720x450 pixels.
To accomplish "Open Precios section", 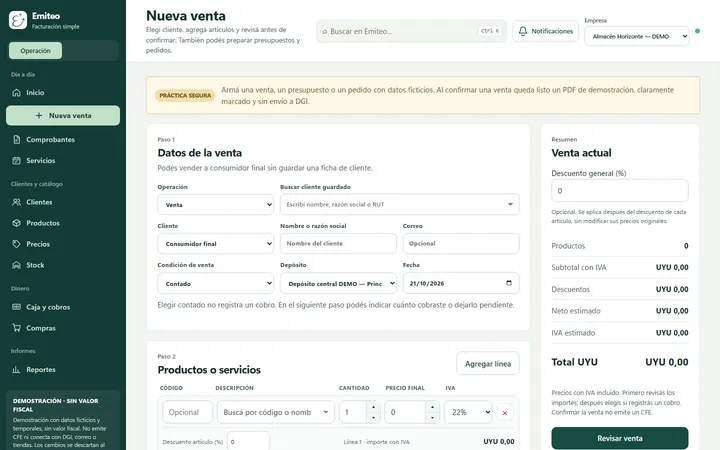I will point(63,244).
